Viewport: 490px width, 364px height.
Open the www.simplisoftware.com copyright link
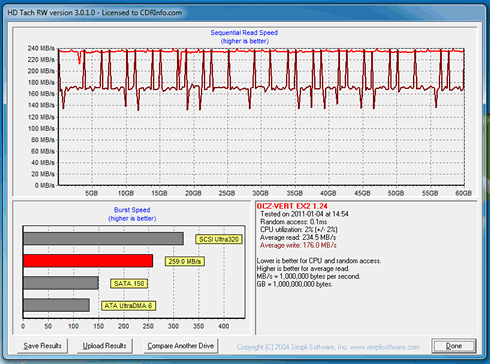(x=385, y=347)
